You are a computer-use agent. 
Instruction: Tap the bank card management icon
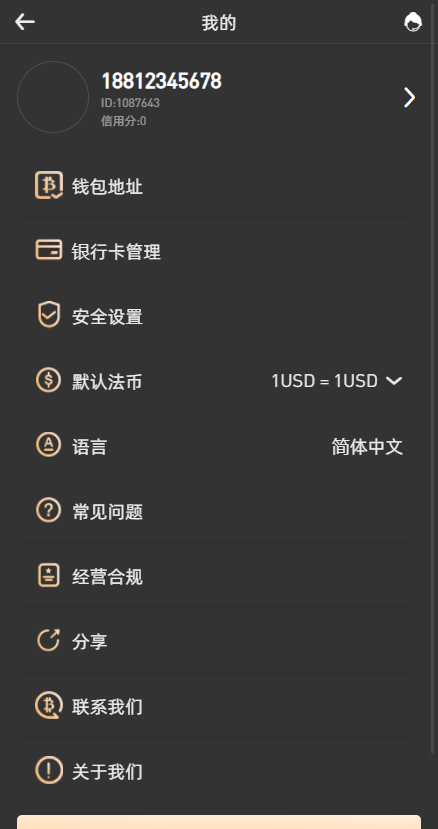click(49, 250)
